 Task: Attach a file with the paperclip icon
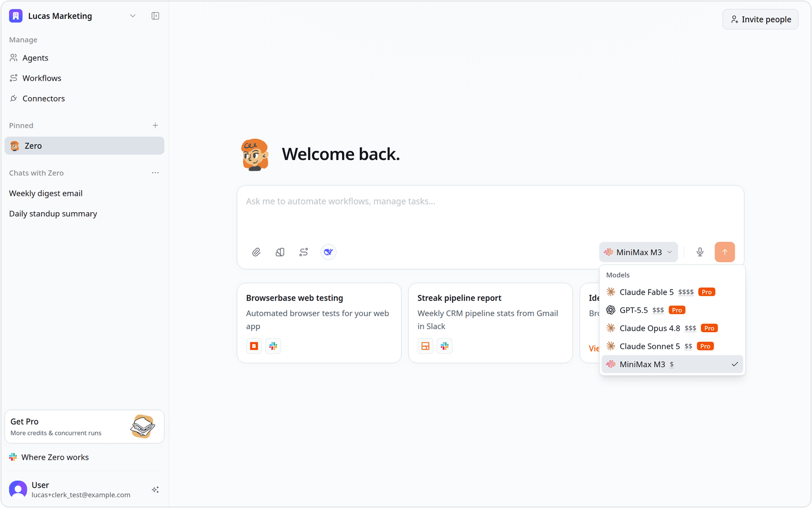click(x=256, y=252)
